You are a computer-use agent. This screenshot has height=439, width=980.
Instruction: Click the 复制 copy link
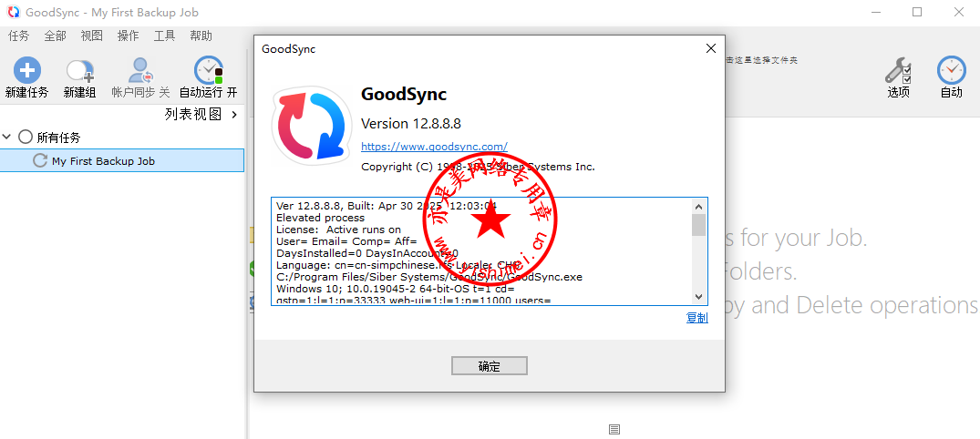[x=696, y=318]
